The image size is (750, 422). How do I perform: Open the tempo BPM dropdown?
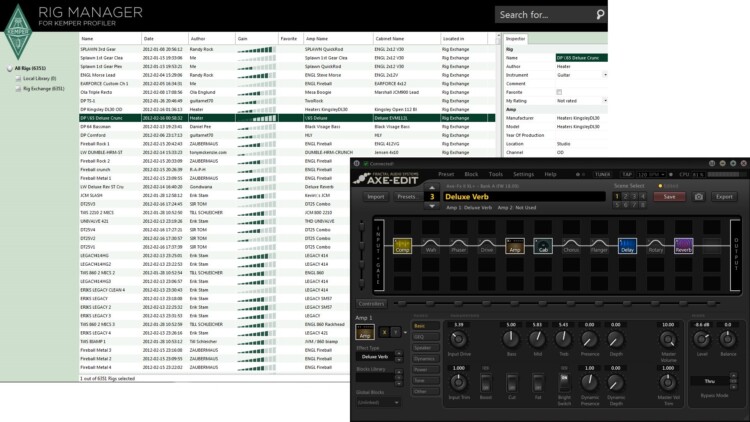662,175
